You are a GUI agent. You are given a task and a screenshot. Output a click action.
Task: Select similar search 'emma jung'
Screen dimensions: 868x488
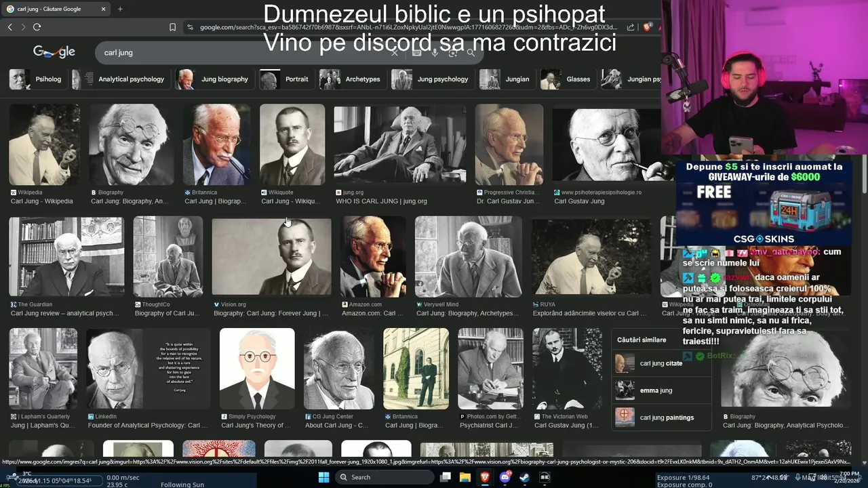click(x=661, y=390)
